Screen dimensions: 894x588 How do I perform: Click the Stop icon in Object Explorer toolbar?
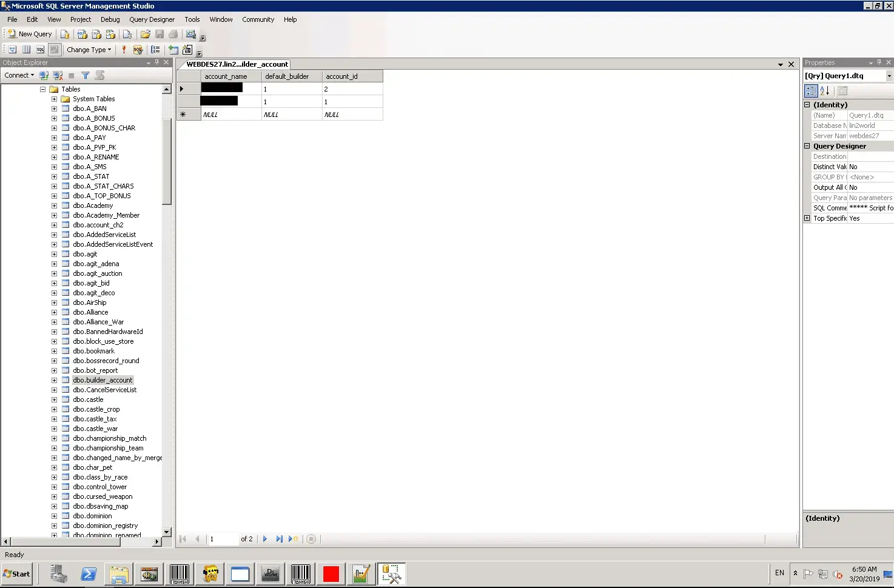(x=72, y=75)
